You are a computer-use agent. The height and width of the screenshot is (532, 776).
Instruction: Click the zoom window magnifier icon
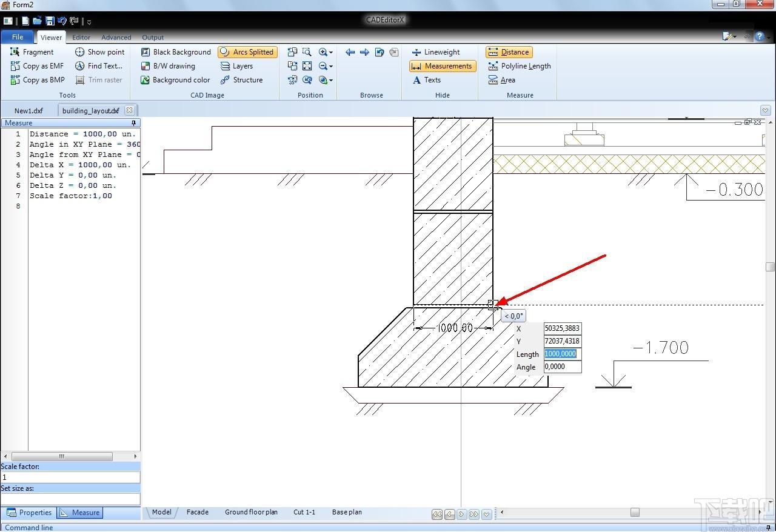(307, 52)
